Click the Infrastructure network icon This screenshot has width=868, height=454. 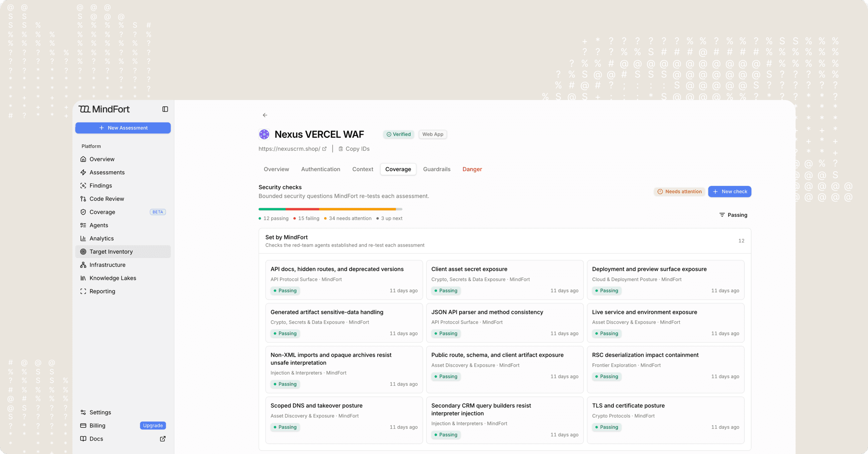[x=83, y=265]
